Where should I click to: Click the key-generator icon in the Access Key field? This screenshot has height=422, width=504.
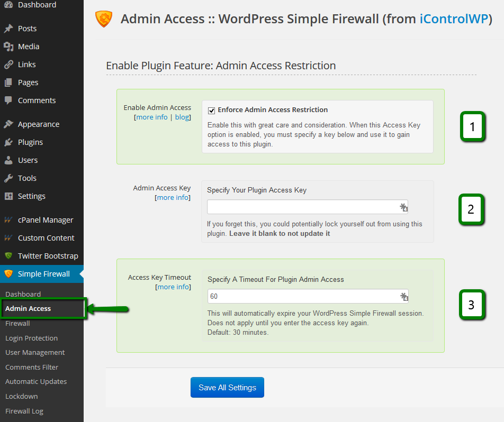coord(403,207)
